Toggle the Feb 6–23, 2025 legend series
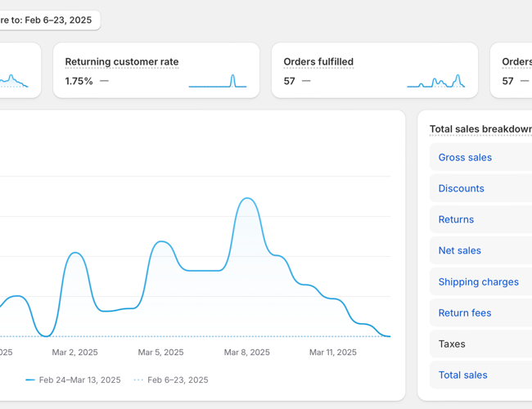The width and height of the screenshot is (532, 409). (x=178, y=380)
